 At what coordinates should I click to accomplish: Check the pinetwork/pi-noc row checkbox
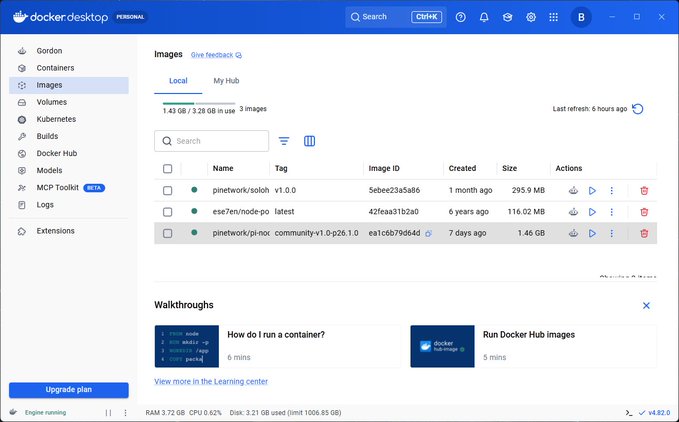coord(168,233)
